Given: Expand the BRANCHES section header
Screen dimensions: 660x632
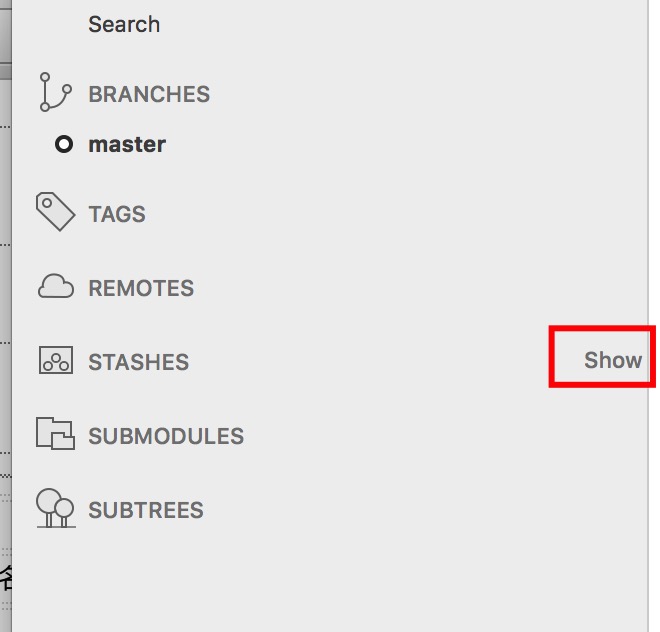Looking at the screenshot, I should coord(149,94).
